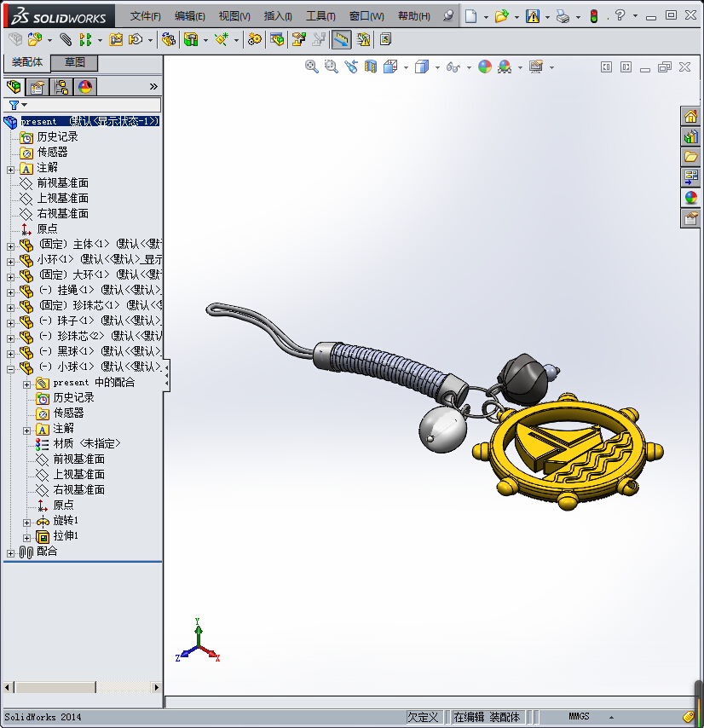Open the 文件(F) menu
Screen dimensions: 704x728
(x=145, y=16)
